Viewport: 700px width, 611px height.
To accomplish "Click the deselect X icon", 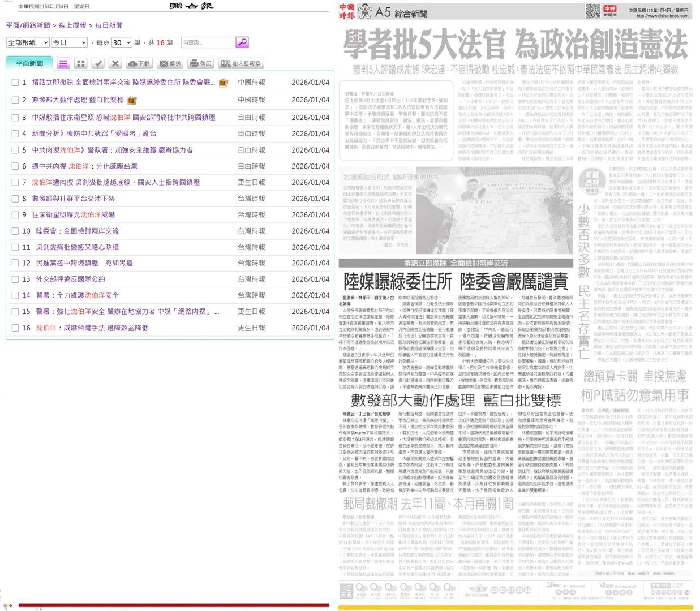I will [115, 64].
